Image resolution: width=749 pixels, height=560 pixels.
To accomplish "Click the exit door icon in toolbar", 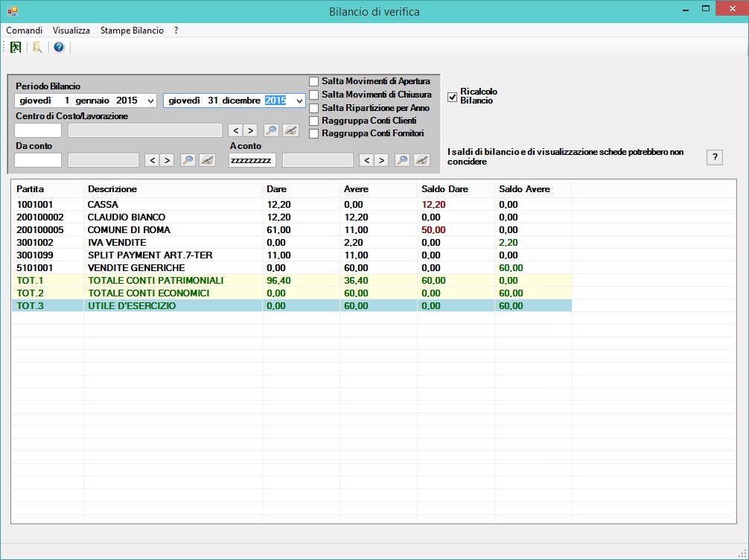I will pos(15,47).
